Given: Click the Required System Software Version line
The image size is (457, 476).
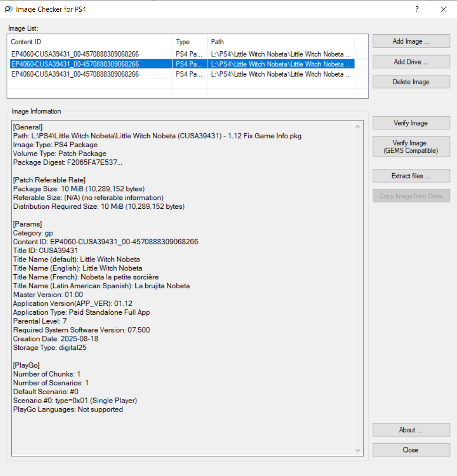Looking at the screenshot, I should coord(81,330).
